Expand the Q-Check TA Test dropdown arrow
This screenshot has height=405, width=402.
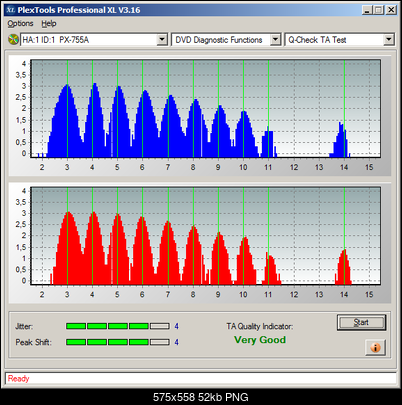point(388,40)
